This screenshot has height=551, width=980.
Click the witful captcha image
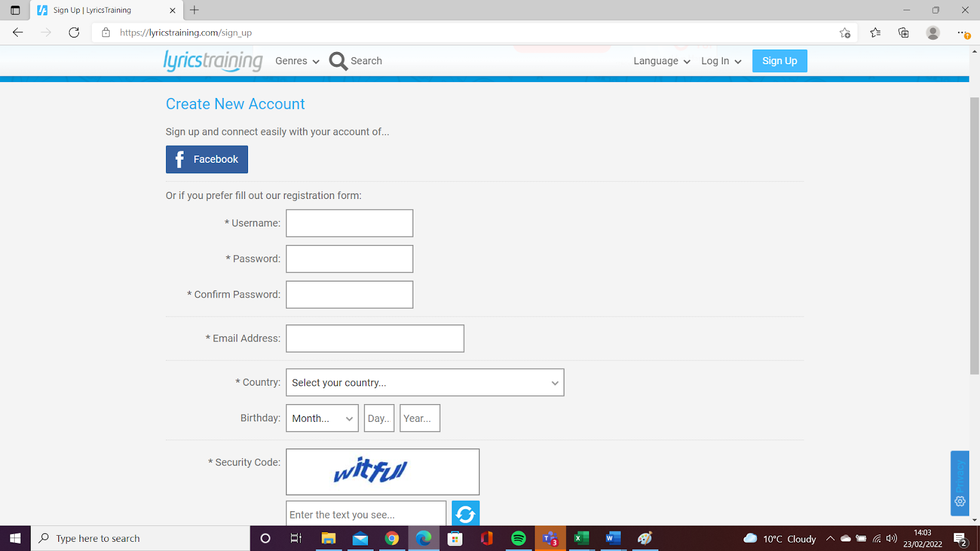(383, 472)
